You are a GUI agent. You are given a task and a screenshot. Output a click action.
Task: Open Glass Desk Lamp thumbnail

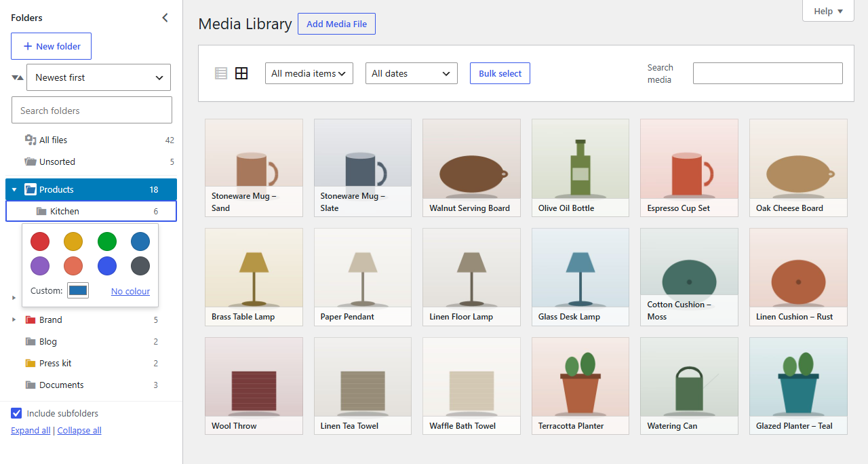pyautogui.click(x=580, y=277)
